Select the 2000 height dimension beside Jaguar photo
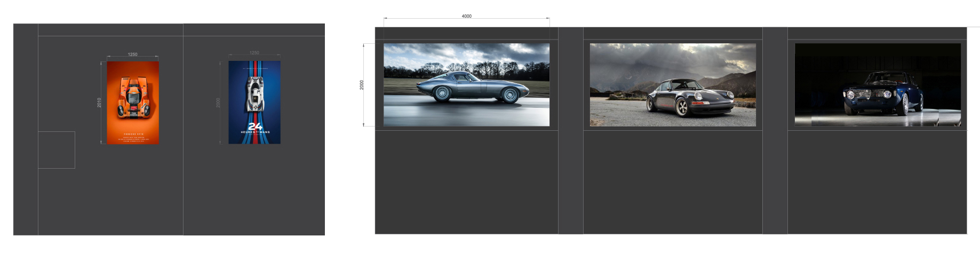The width and height of the screenshot is (980, 260). pos(362,85)
